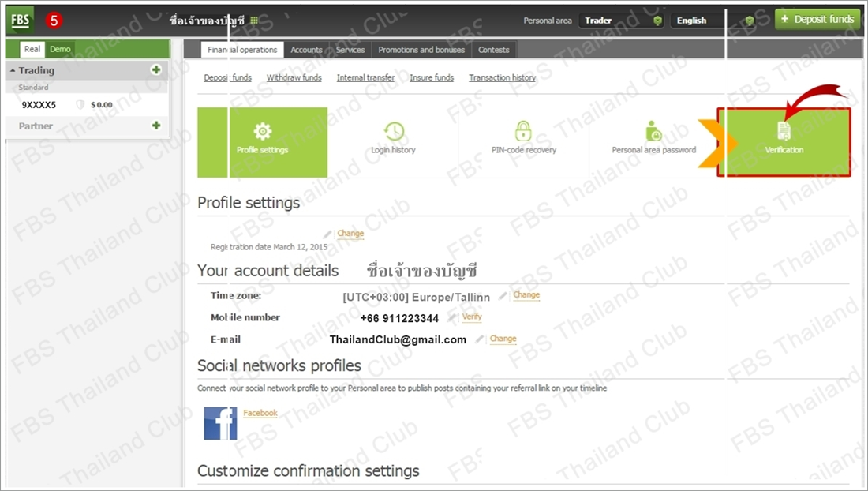Image resolution: width=868 pixels, height=491 pixels.
Task: Switch to Real accounts
Action: tap(32, 49)
